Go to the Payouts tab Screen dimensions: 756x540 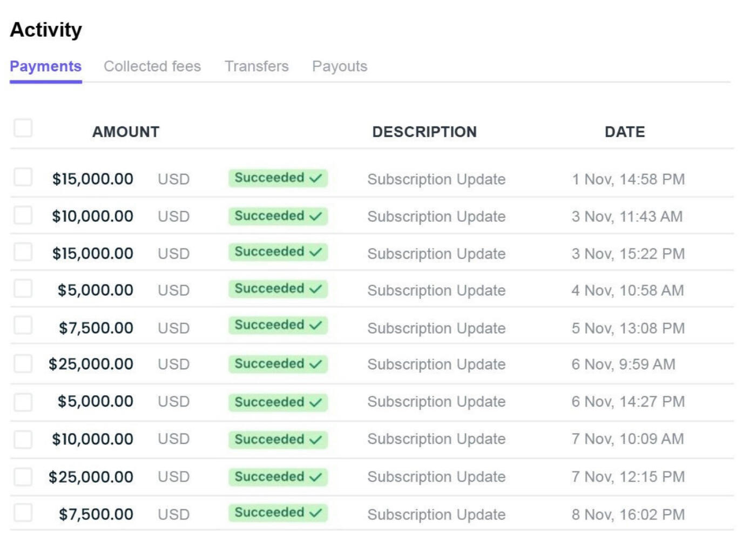click(340, 66)
